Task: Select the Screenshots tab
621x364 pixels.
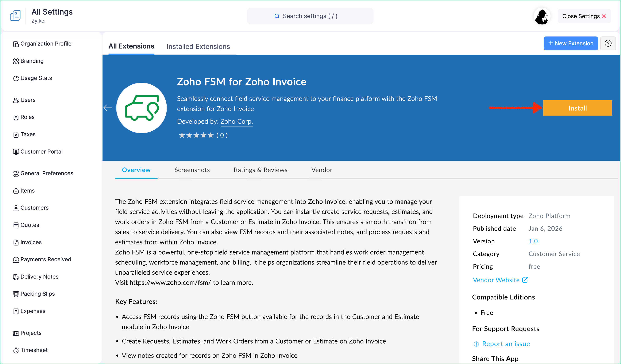Action: [192, 170]
